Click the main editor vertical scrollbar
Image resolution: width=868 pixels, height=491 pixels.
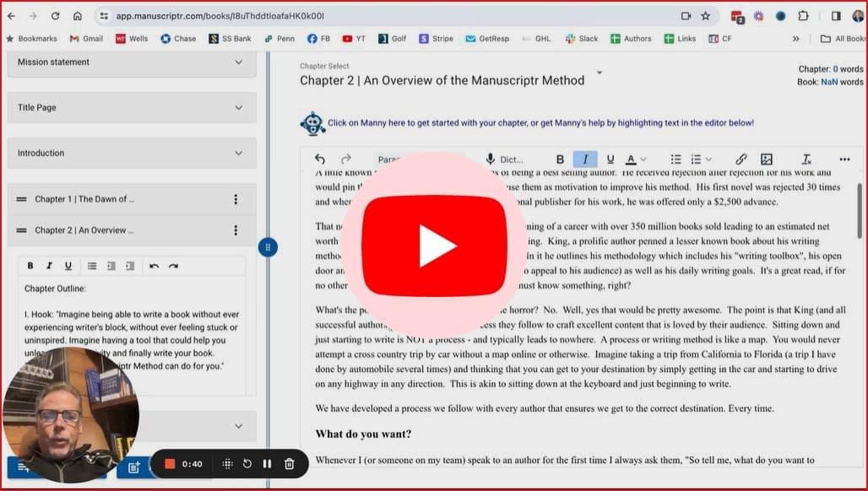point(860,211)
